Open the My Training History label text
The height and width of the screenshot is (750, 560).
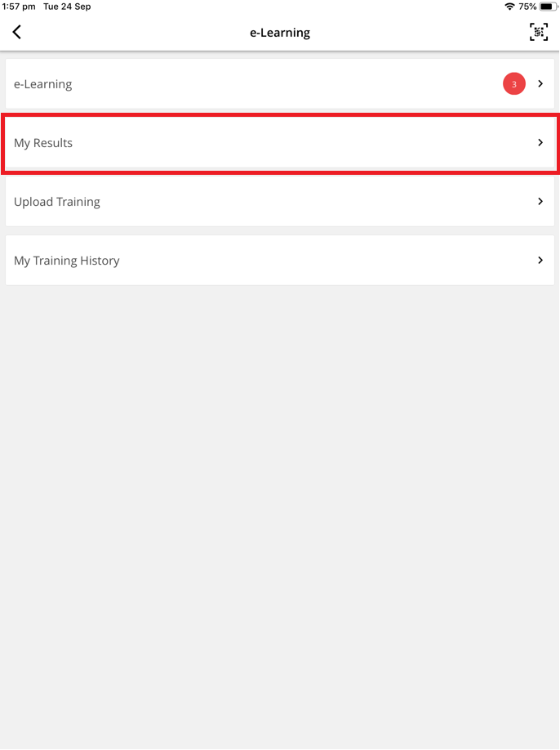point(67,261)
